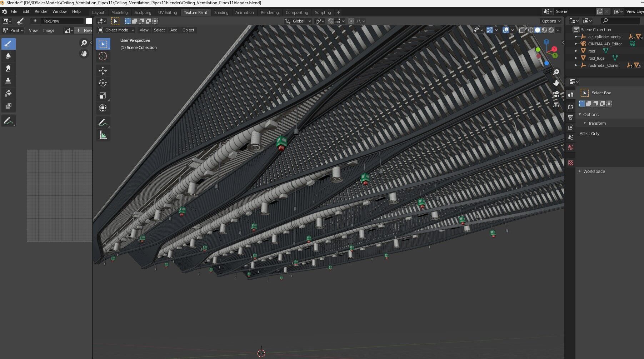Viewport: 644px width, 359px height.
Task: Activate the Measure tool
Action: [103, 135]
